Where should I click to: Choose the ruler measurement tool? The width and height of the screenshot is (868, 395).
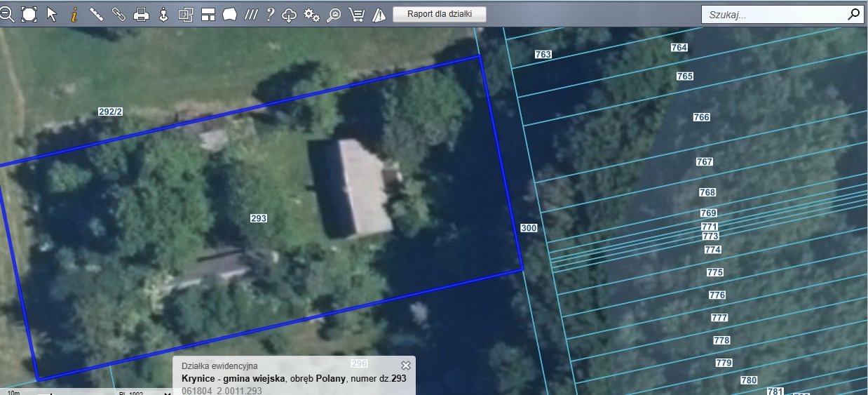96,14
